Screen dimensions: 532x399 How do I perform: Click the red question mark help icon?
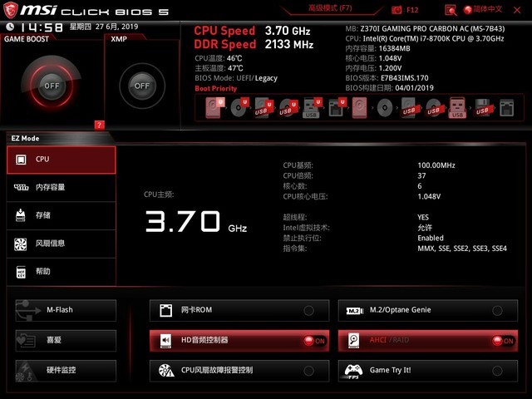coord(99,125)
